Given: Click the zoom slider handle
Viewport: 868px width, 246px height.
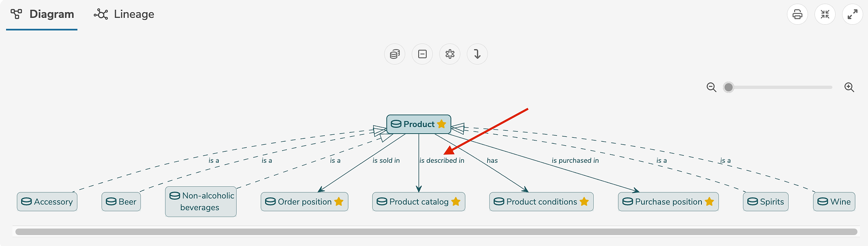Looking at the screenshot, I should click(729, 87).
